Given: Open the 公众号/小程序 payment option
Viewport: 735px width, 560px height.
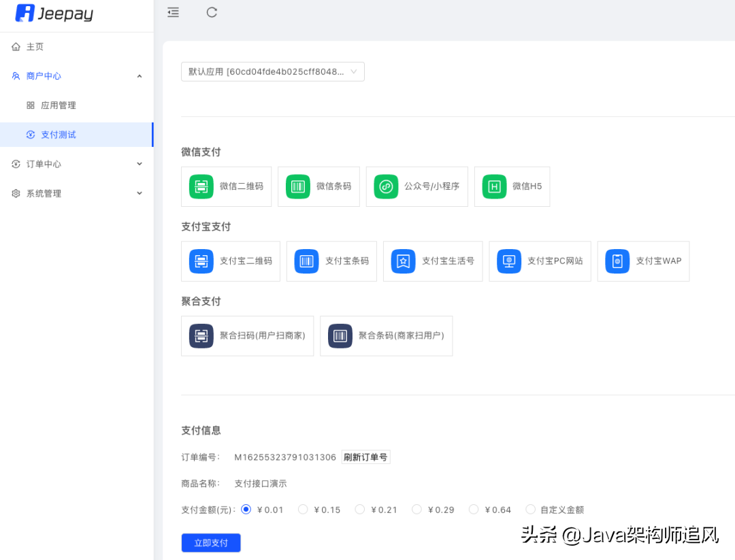Looking at the screenshot, I should [416, 186].
